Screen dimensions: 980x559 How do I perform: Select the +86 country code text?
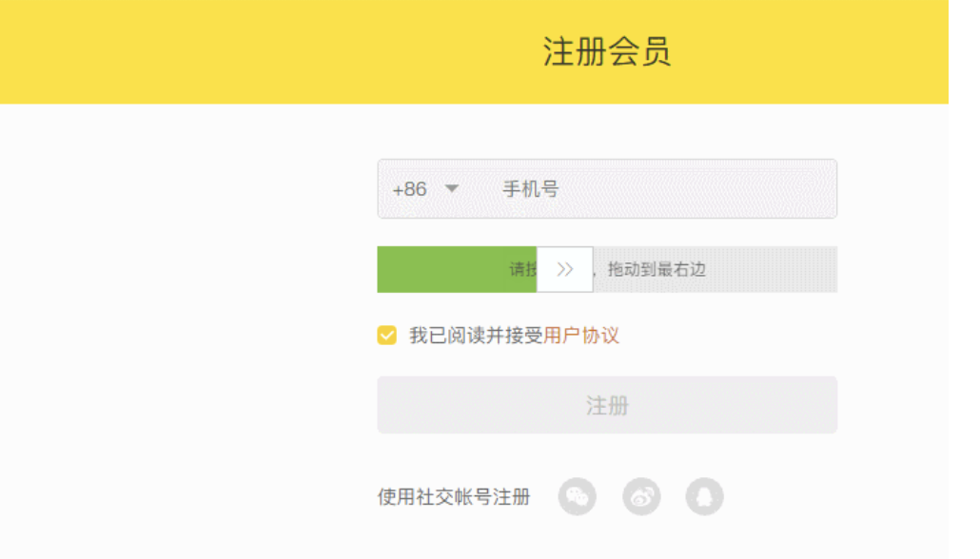coord(409,188)
